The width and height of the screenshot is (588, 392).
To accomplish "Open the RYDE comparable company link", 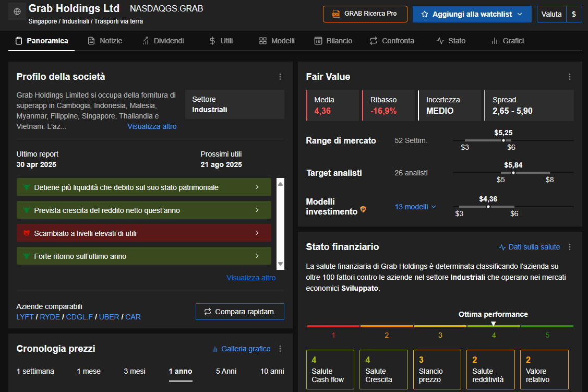I will coord(50,317).
